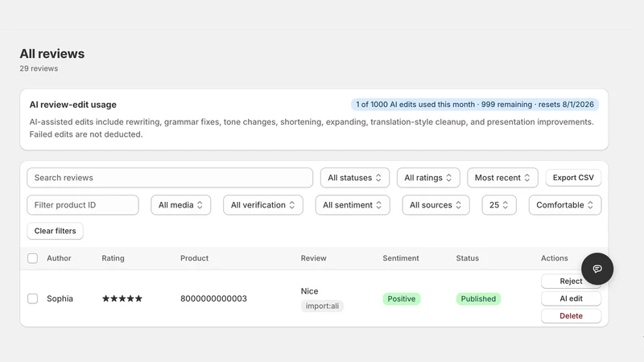The image size is (644, 362).
Task: Click the Review column header
Action: pyautogui.click(x=313, y=258)
